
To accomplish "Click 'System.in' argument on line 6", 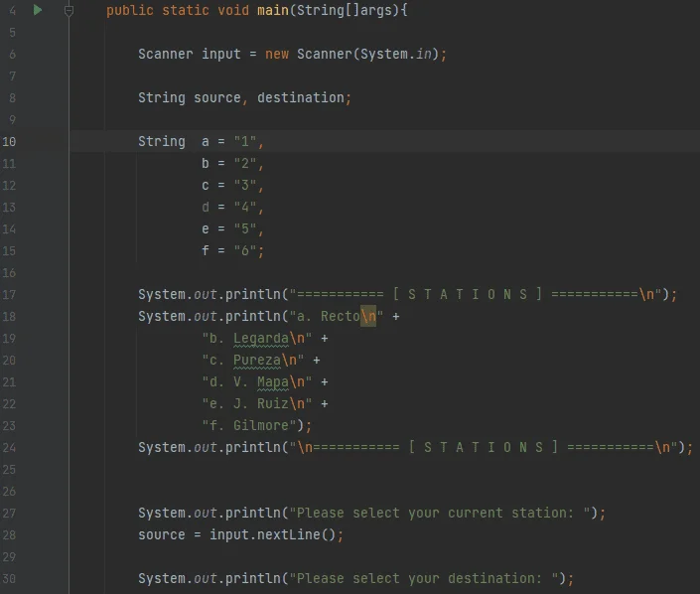I will click(396, 54).
